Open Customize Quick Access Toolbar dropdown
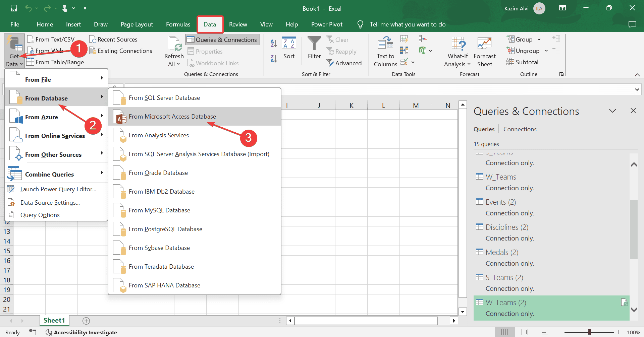 (85, 8)
